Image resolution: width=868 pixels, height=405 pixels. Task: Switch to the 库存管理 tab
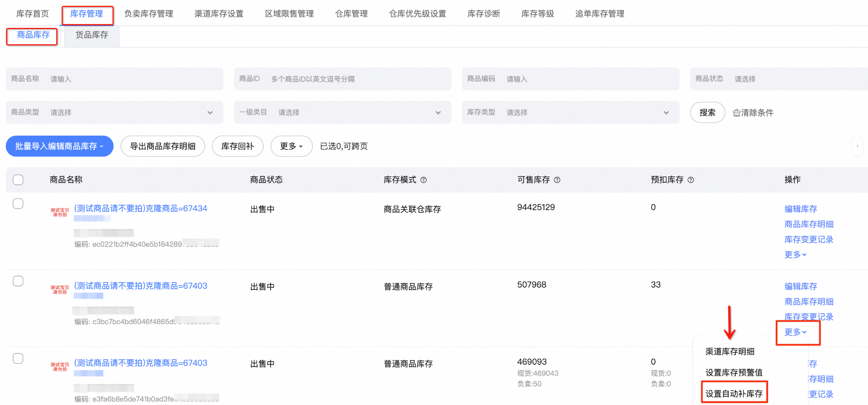[x=87, y=14]
